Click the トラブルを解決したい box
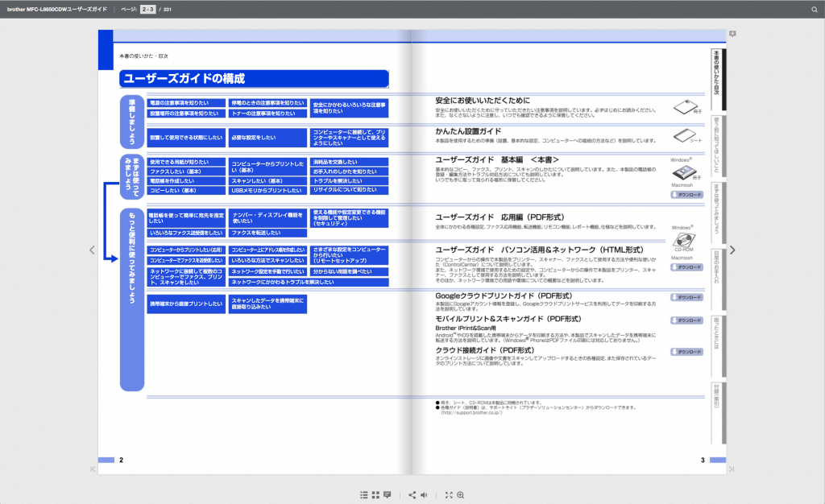The width and height of the screenshot is (825, 504). pyautogui.click(x=350, y=181)
